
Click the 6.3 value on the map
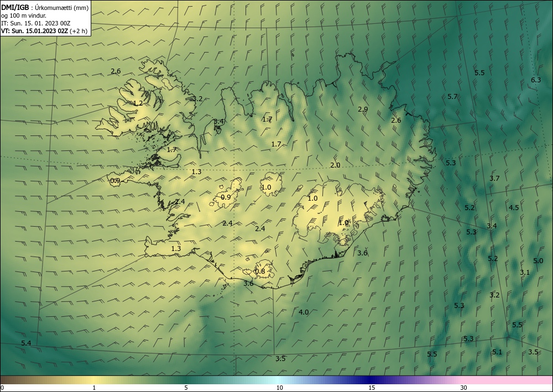coord(536,80)
